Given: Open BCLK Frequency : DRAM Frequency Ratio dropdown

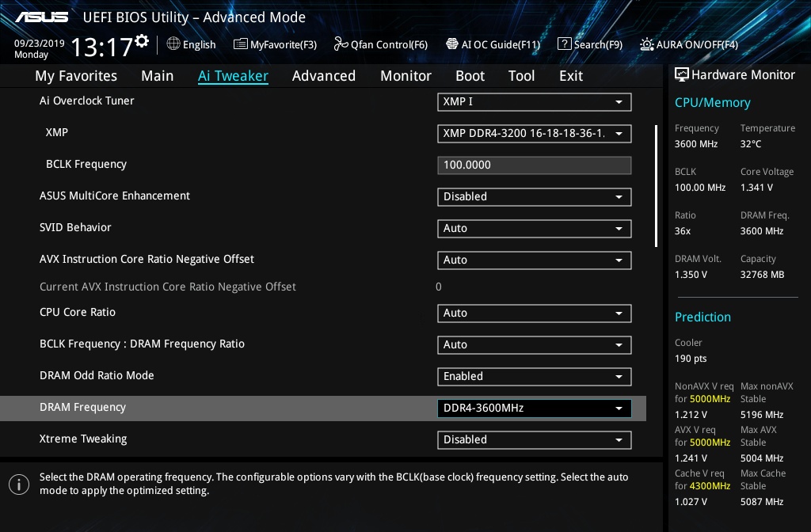Looking at the screenshot, I should click(x=535, y=345).
